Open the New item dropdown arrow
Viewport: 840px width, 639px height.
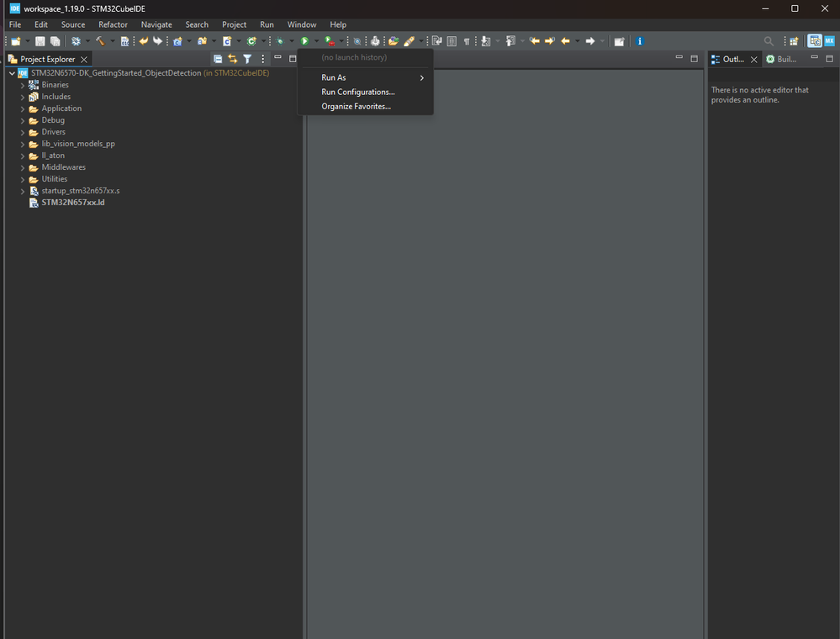point(28,41)
